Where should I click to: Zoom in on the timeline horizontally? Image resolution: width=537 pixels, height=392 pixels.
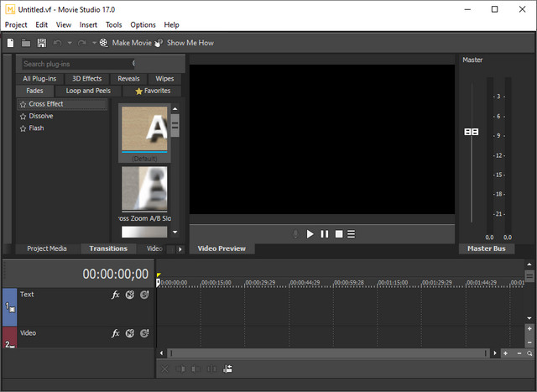505,354
